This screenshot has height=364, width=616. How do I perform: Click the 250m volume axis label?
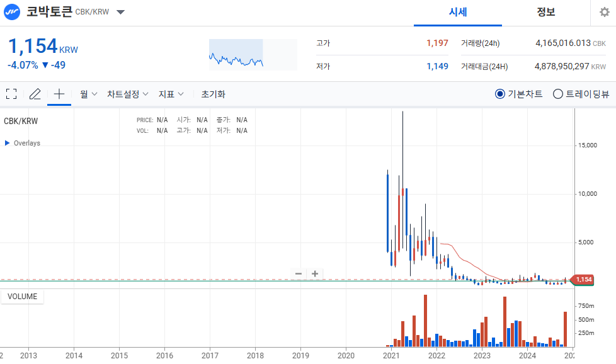(x=586, y=333)
